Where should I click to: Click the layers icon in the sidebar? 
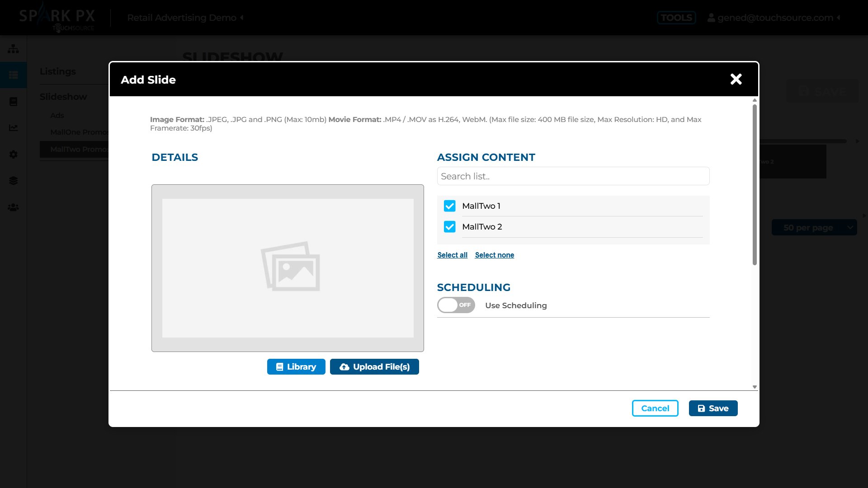13,181
